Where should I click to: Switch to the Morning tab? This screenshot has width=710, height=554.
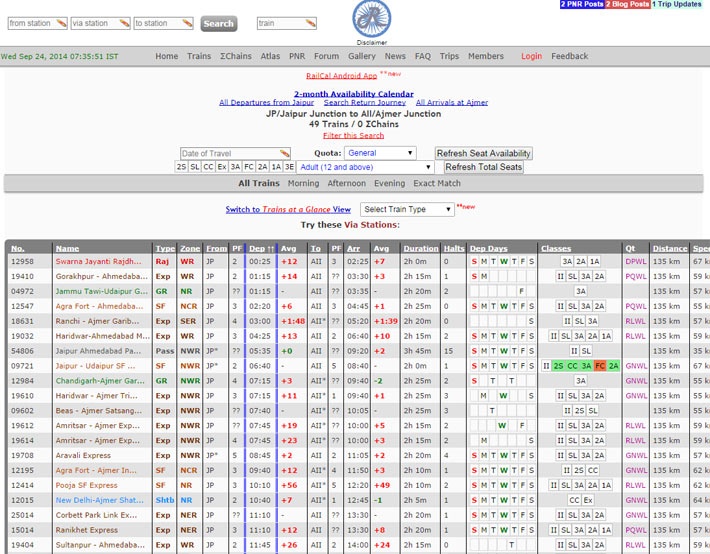point(303,183)
